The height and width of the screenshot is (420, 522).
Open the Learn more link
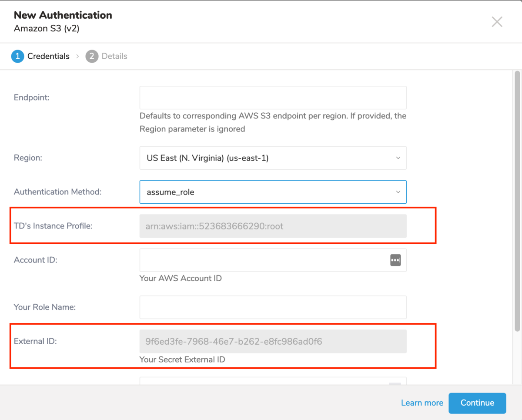click(422, 403)
